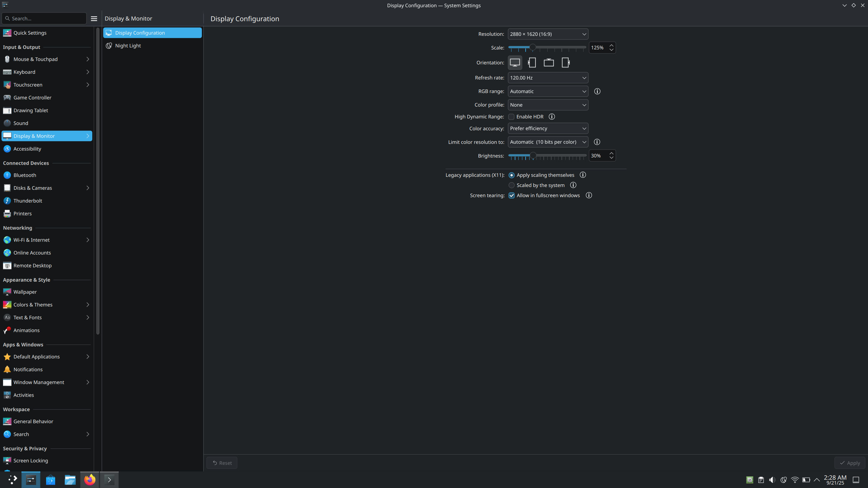Open the hamburger menu next to search
The width and height of the screenshot is (868, 488).
click(x=94, y=18)
